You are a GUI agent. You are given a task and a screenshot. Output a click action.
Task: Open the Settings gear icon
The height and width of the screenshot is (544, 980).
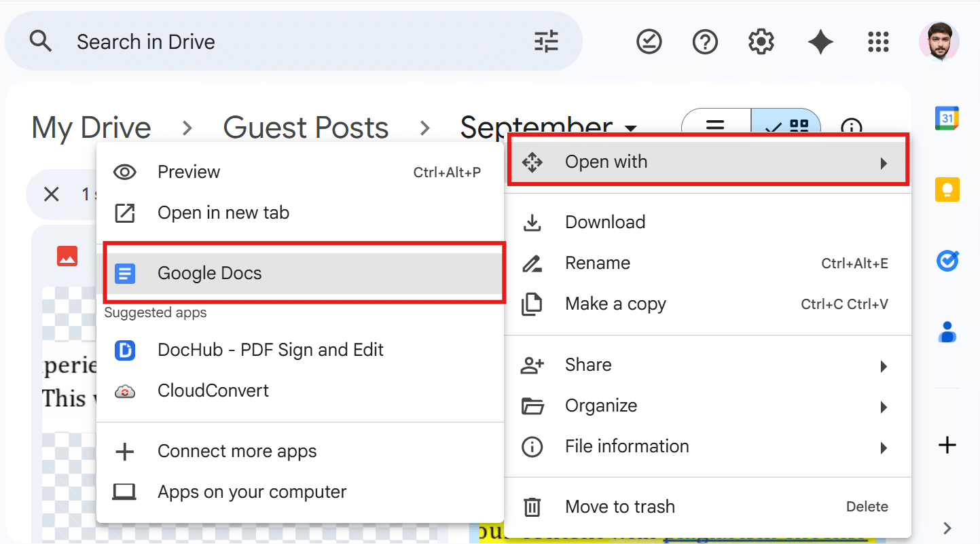(x=761, y=42)
